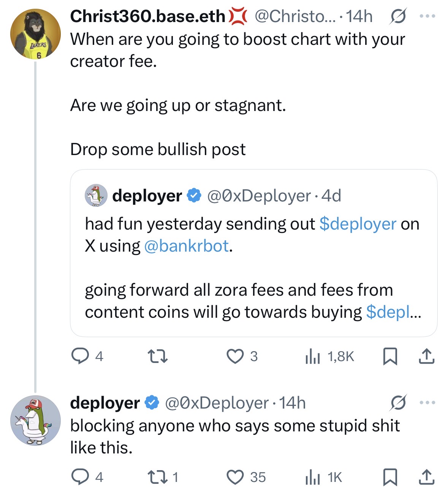Open more options on deployer's reply
Image resolution: width=448 pixels, height=496 pixels.
point(427,403)
